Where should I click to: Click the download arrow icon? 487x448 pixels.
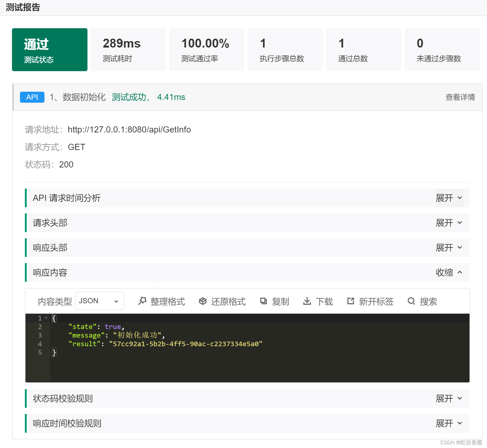(x=307, y=301)
